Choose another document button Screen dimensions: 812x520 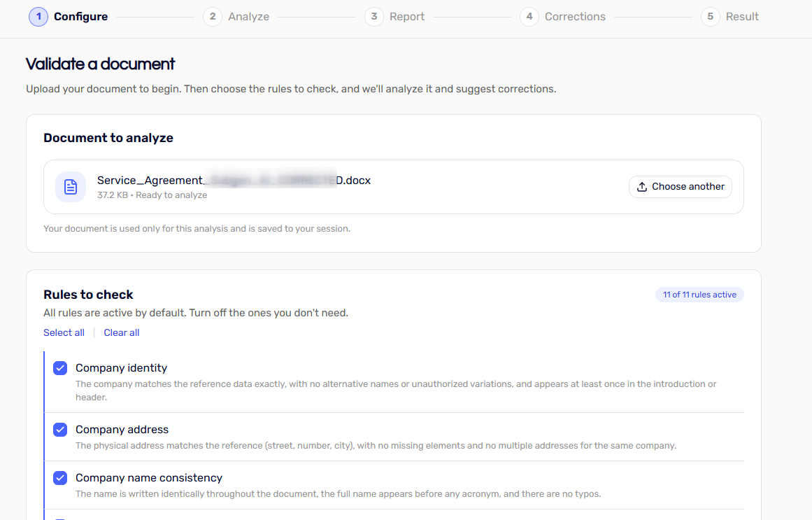click(681, 187)
